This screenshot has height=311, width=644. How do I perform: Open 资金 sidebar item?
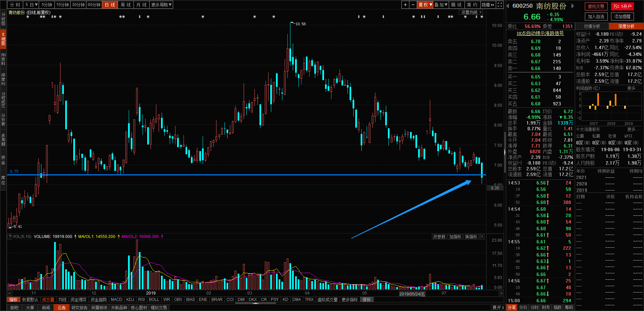[3, 160]
